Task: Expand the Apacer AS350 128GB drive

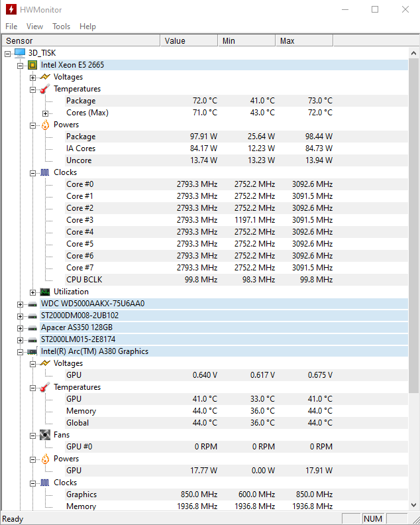Action: (21, 327)
